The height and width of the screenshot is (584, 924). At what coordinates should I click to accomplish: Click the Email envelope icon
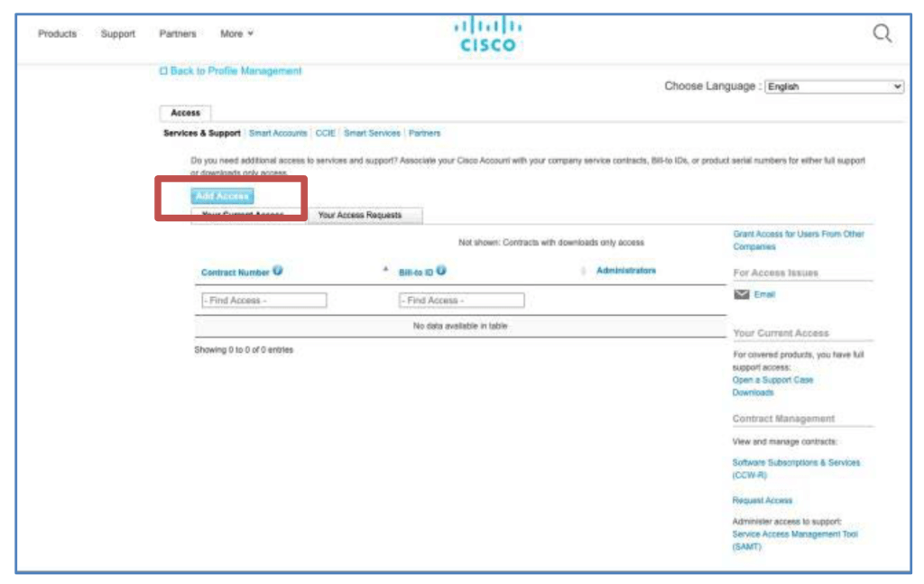742,294
